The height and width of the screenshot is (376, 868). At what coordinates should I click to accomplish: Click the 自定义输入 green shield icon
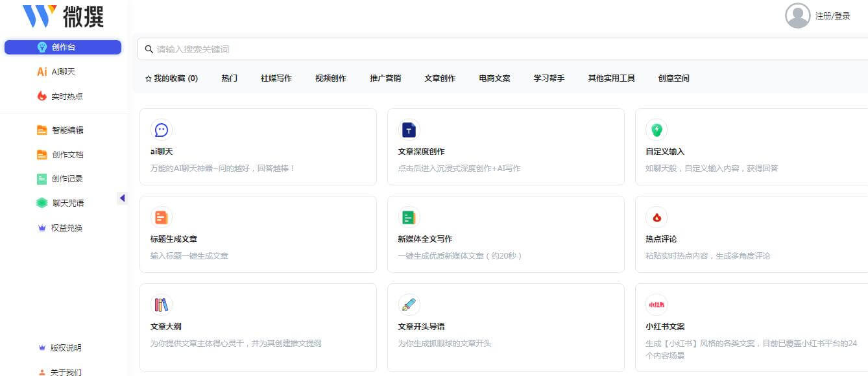pos(656,130)
